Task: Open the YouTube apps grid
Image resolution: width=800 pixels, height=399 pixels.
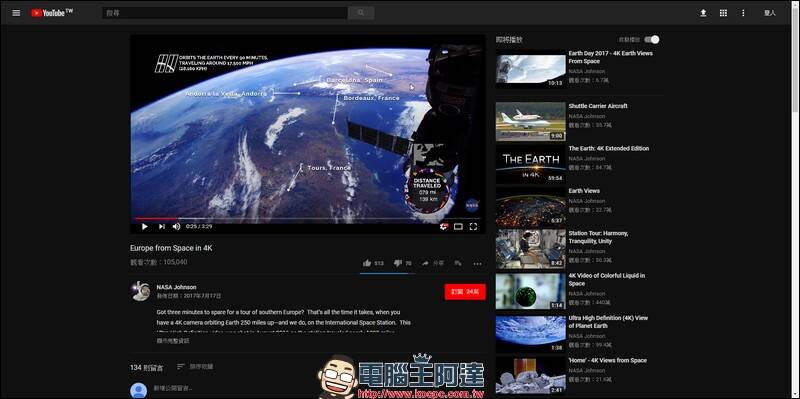Action: 723,13
